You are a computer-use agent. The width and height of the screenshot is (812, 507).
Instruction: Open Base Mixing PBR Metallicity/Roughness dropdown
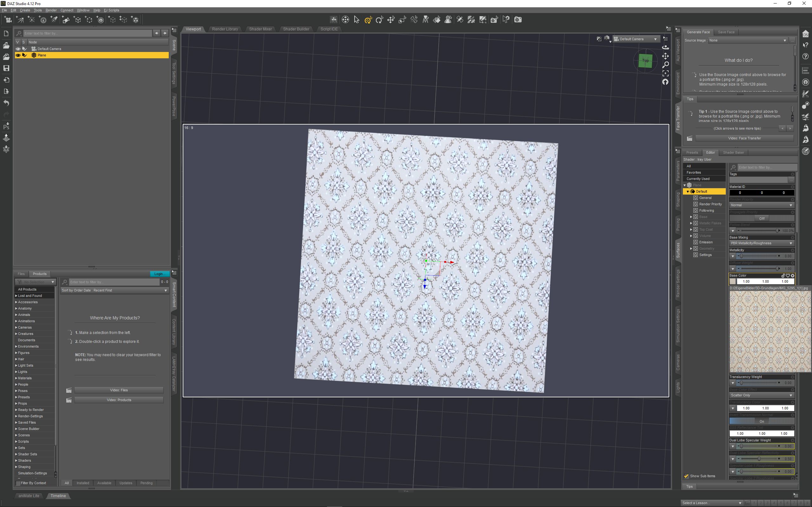(x=761, y=243)
